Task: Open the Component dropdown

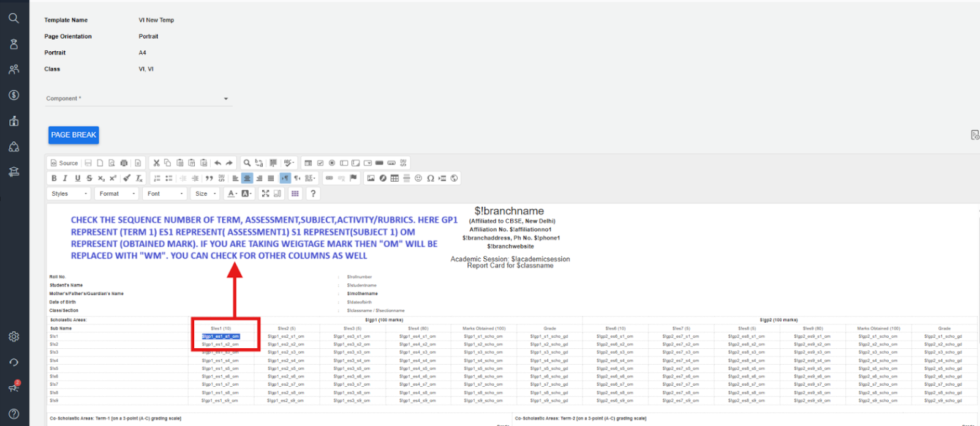Action: [138, 99]
